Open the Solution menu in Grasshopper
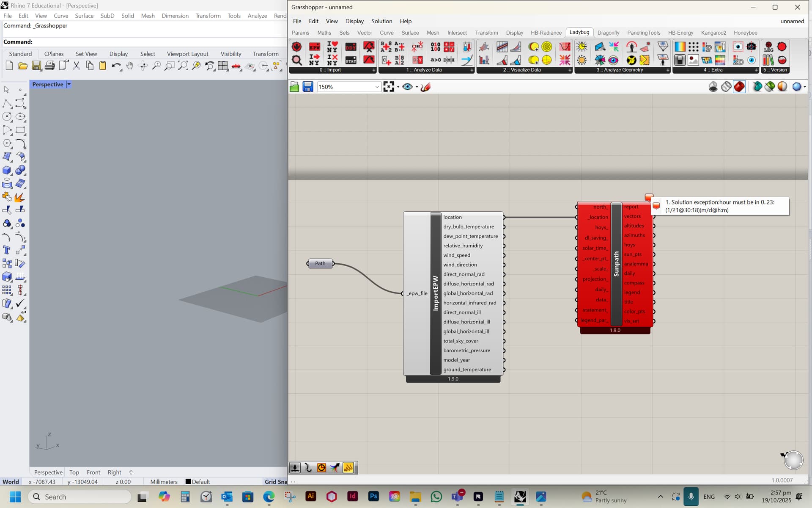Image resolution: width=812 pixels, height=508 pixels. tap(381, 21)
